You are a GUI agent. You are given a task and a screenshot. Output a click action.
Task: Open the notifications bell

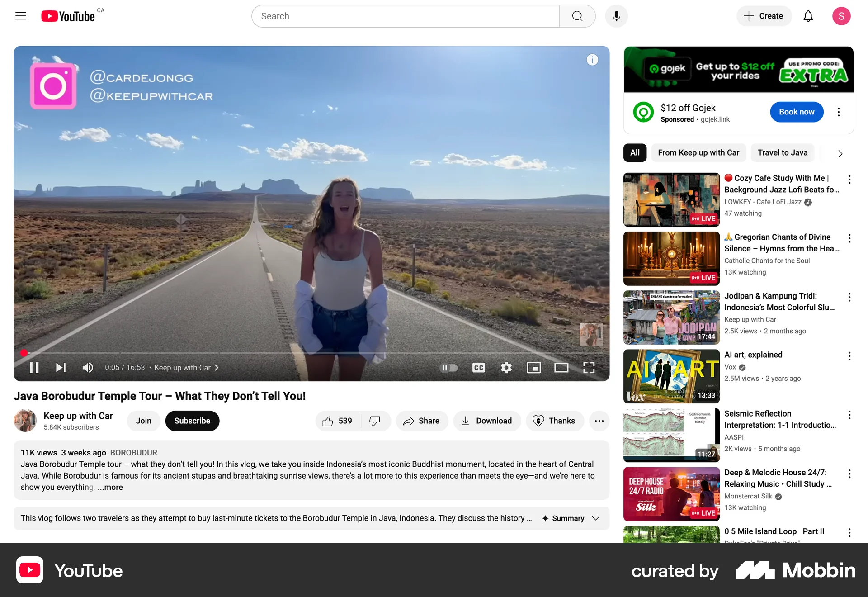click(x=809, y=16)
